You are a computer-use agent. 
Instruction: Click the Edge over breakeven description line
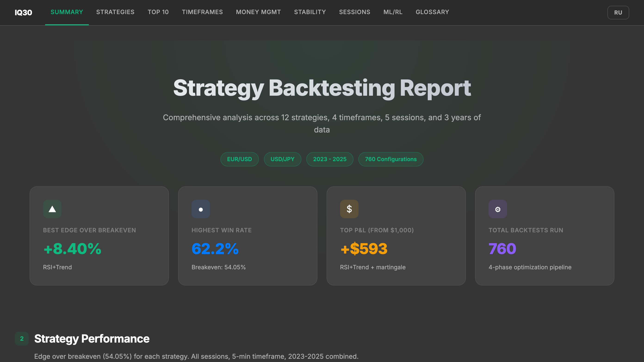click(196, 356)
